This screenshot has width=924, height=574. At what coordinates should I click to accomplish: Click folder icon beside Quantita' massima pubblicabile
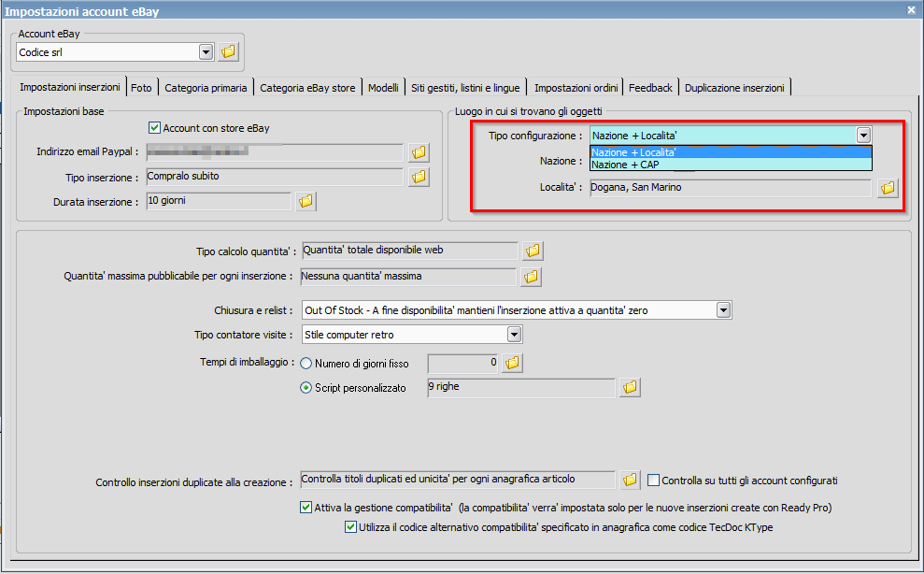[531, 277]
